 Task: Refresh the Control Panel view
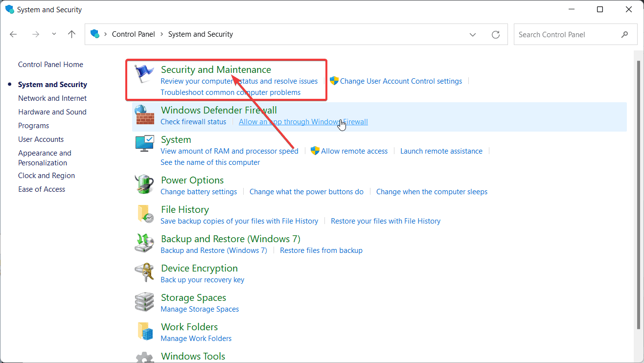click(496, 35)
